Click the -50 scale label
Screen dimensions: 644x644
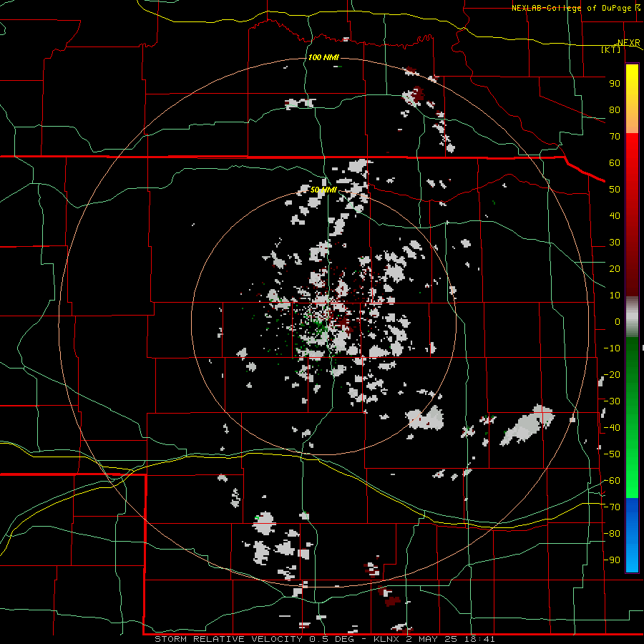612,454
